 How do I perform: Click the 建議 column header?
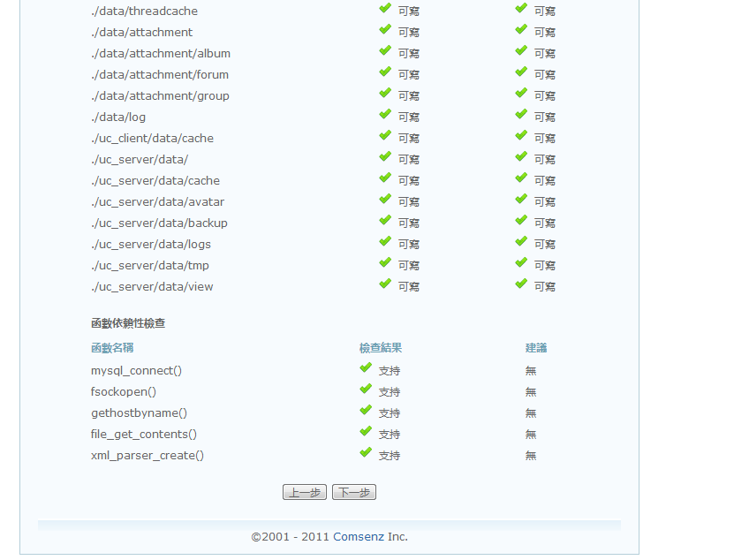[x=536, y=348]
